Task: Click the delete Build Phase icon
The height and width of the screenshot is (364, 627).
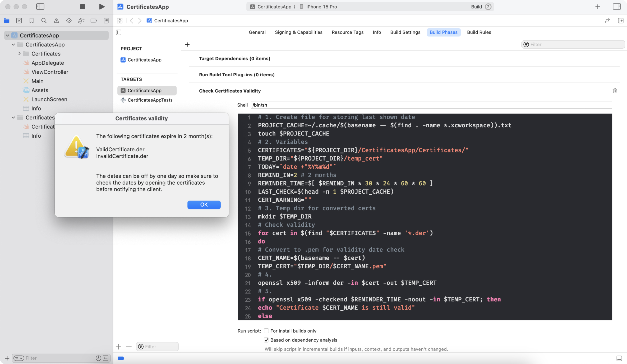Action: coord(615,91)
